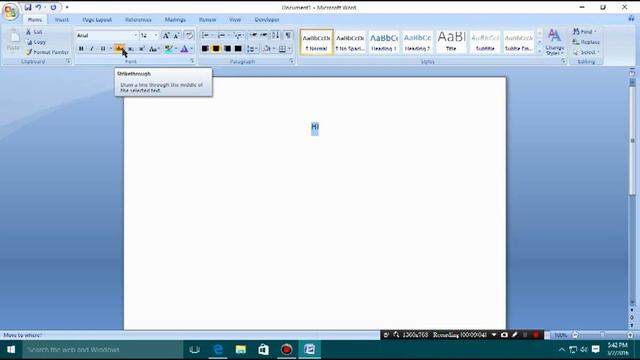This screenshot has width=640, height=360.
Task: Increase the paragraph indent
Action: [x=264, y=36]
